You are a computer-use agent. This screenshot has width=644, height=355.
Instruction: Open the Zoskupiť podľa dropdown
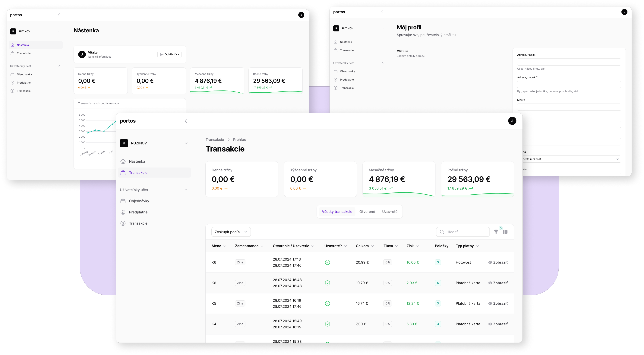(x=231, y=232)
